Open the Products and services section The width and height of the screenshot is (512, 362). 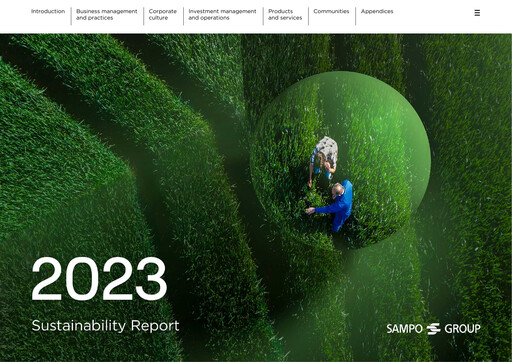click(x=285, y=14)
